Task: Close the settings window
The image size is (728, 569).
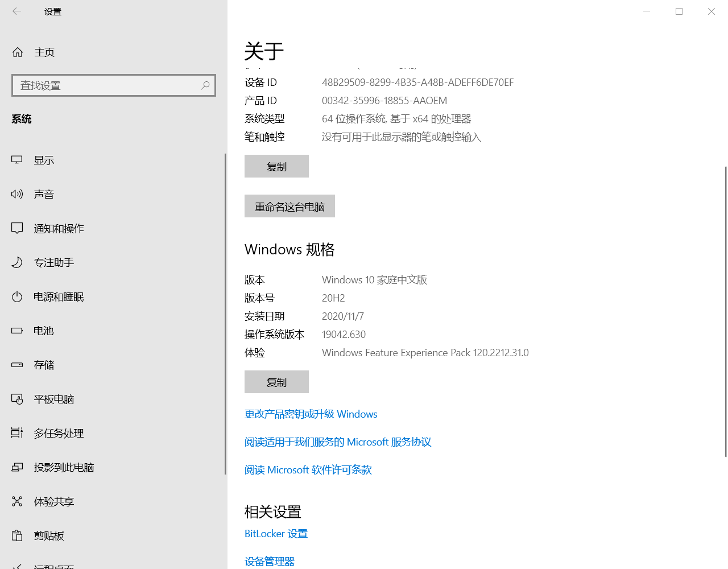Action: point(712,11)
